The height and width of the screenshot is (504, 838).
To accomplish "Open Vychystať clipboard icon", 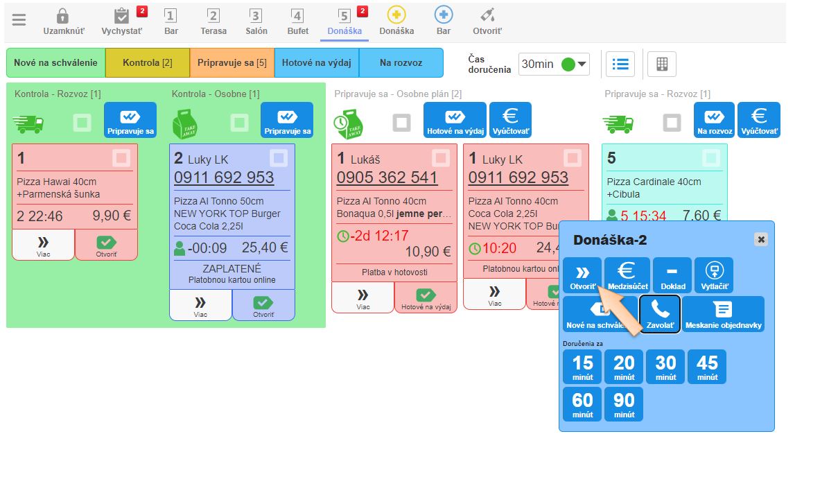I will coord(121,16).
